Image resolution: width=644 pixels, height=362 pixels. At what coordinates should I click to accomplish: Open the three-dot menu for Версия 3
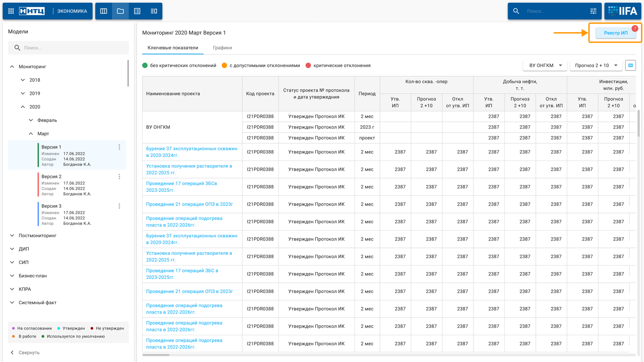(119, 206)
